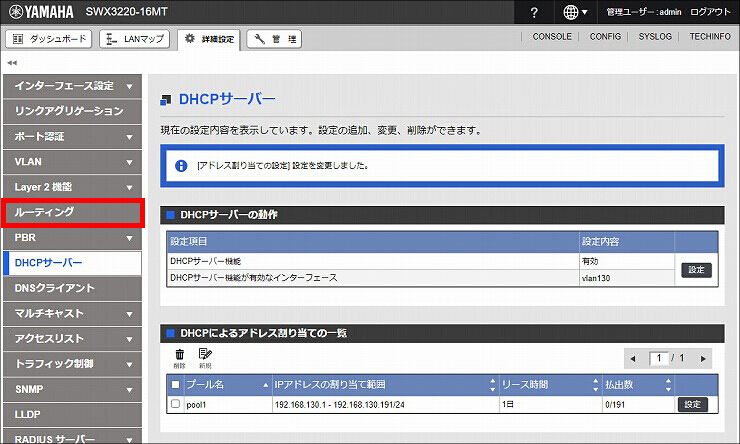Click 設定 button for pool1 row
The image size is (740, 444).
[x=692, y=405]
